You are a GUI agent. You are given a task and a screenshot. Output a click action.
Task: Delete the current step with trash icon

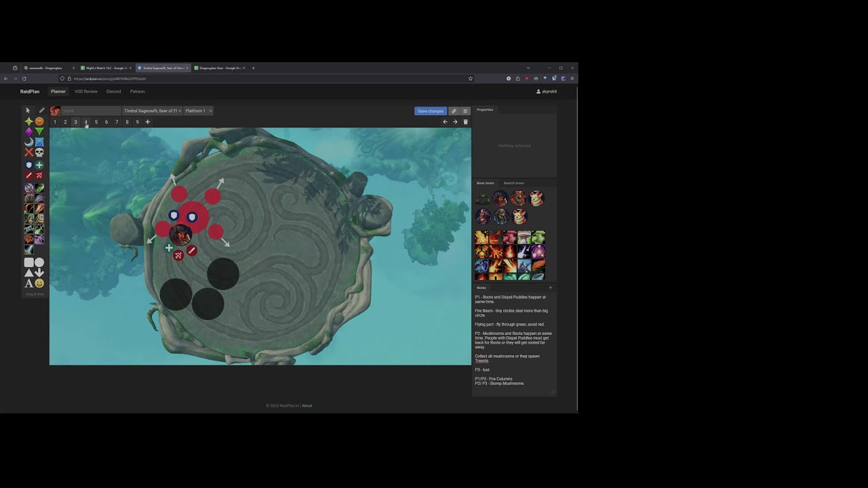465,122
